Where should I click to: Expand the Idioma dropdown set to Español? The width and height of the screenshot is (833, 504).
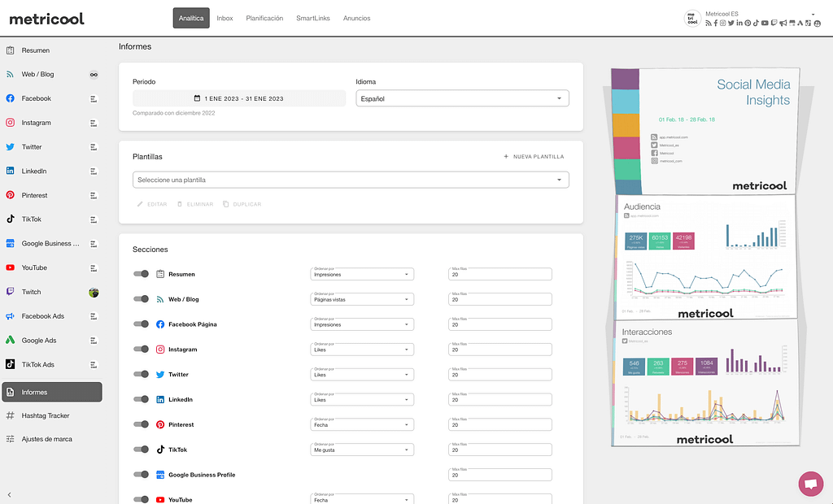(x=462, y=98)
